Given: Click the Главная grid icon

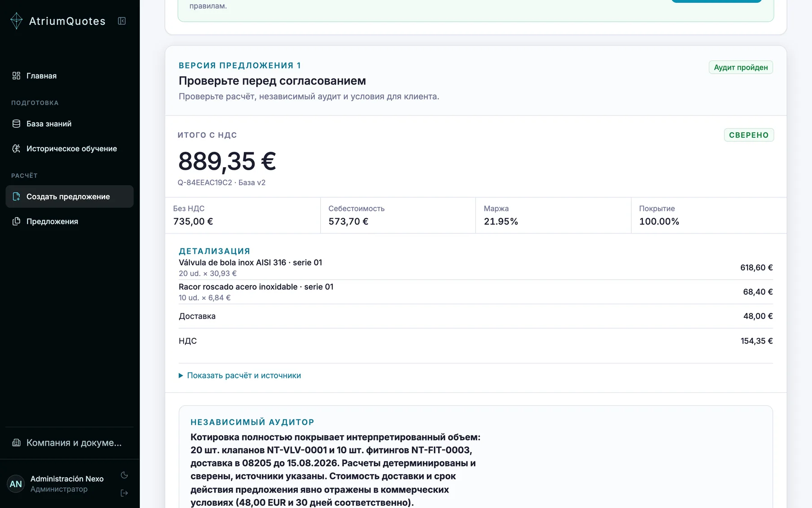Looking at the screenshot, I should click(16, 76).
